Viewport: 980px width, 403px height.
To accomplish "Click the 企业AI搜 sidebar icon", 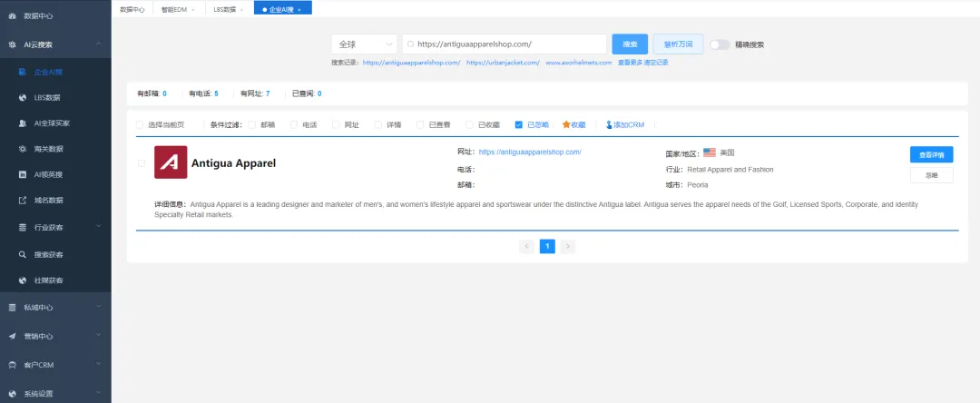I will pyautogui.click(x=23, y=72).
